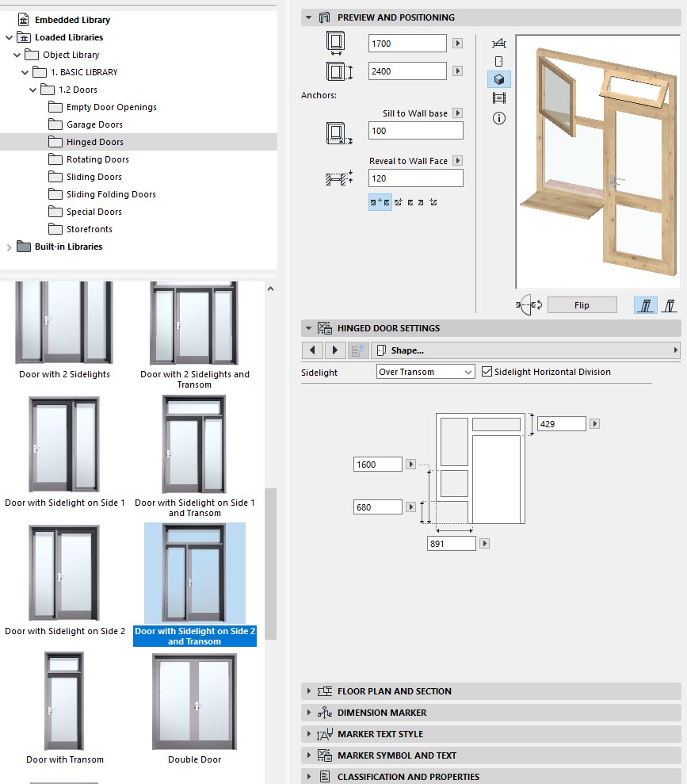Click the door width dimension icon
The image size is (687, 784).
pyautogui.click(x=336, y=43)
